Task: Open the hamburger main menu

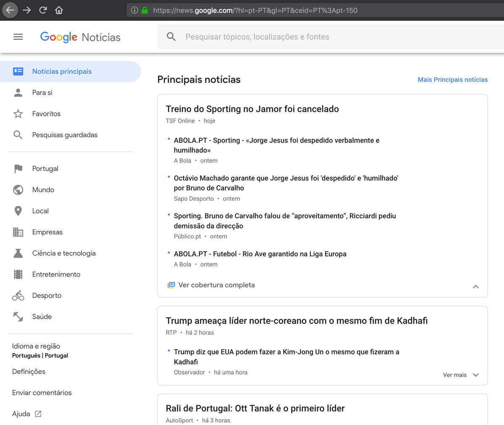Action: point(18,37)
